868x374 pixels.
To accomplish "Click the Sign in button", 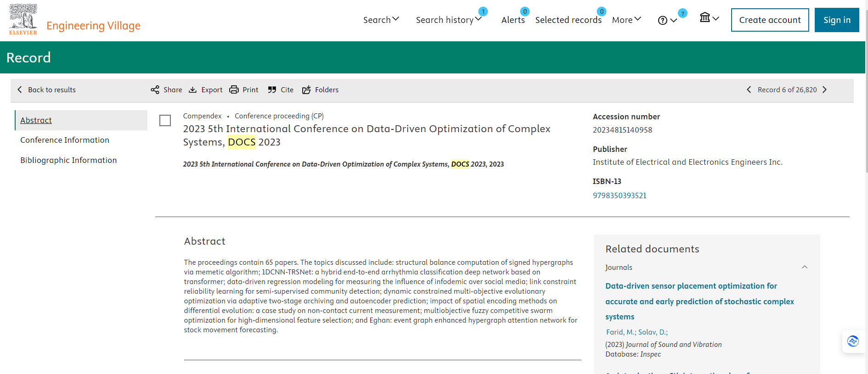I will click(836, 20).
